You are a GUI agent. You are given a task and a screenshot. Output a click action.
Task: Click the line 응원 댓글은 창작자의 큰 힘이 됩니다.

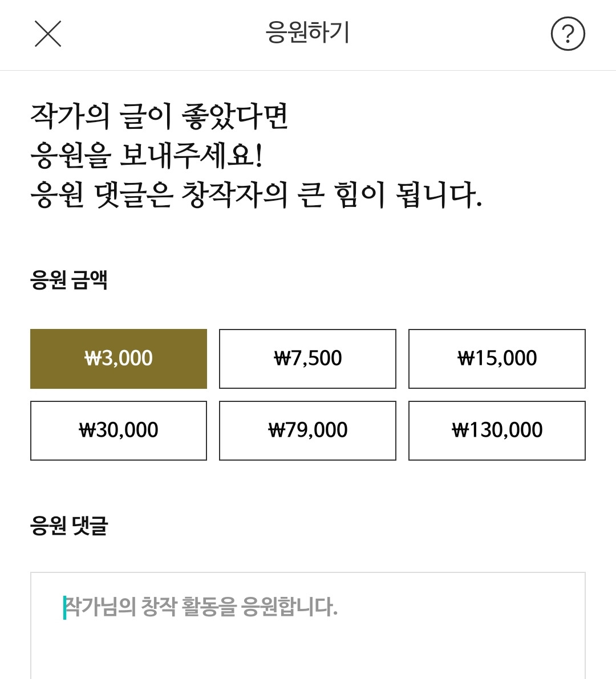pyautogui.click(x=256, y=196)
